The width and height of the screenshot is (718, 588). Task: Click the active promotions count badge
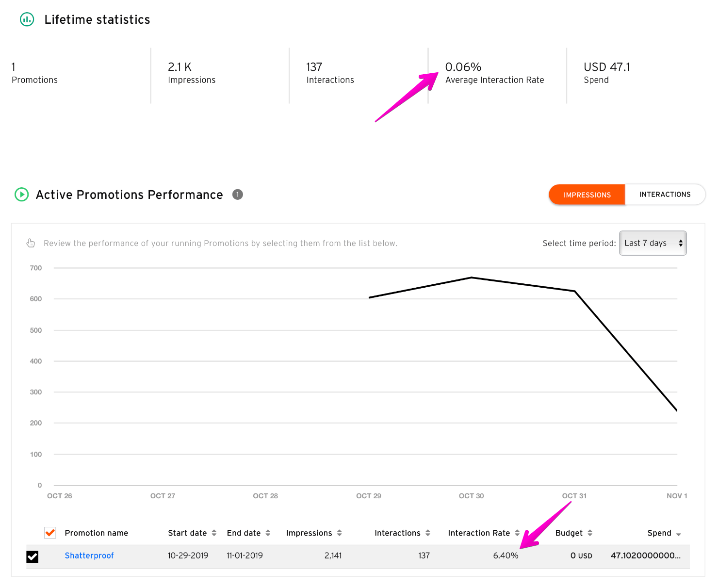[x=237, y=195]
